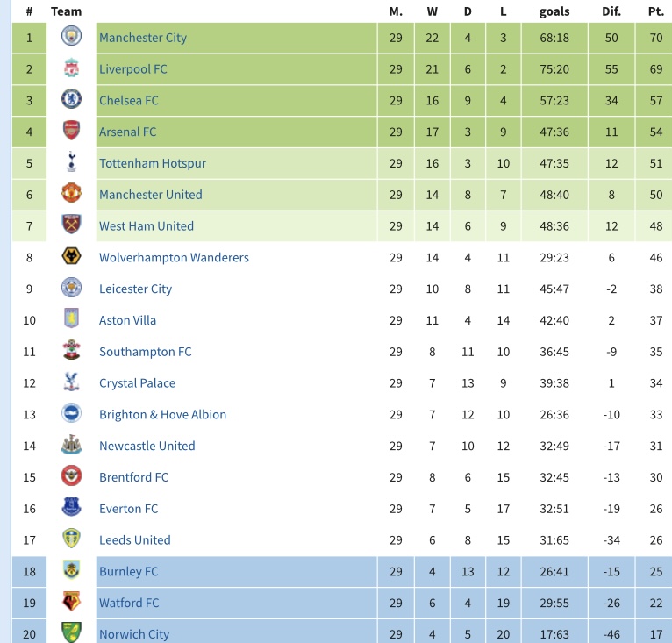Open the Crystal Palace link
672x643 pixels.
(x=137, y=383)
